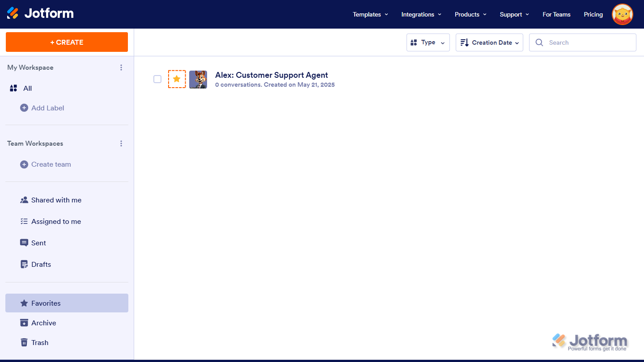Viewport: 644px width, 362px height.
Task: Click the Jotform logo
Action: [40, 14]
